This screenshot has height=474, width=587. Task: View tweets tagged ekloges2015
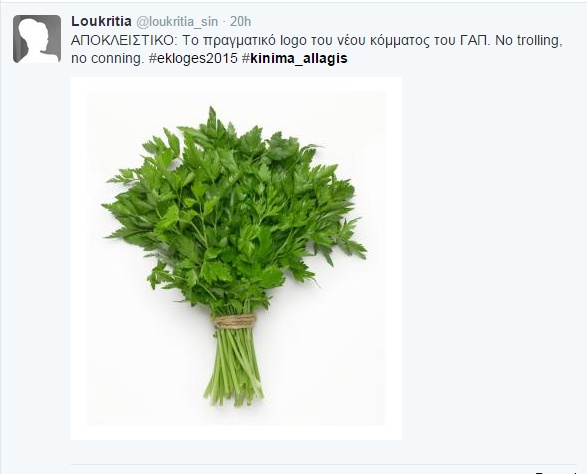point(193,58)
